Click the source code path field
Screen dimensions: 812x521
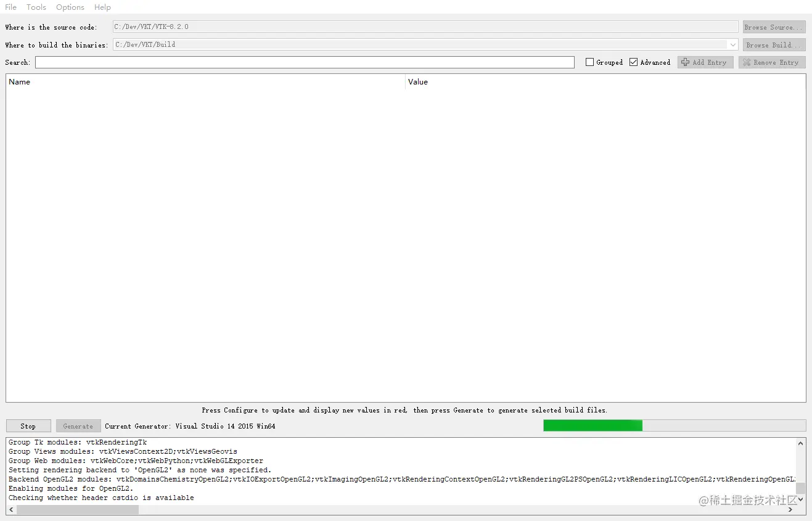click(x=425, y=27)
